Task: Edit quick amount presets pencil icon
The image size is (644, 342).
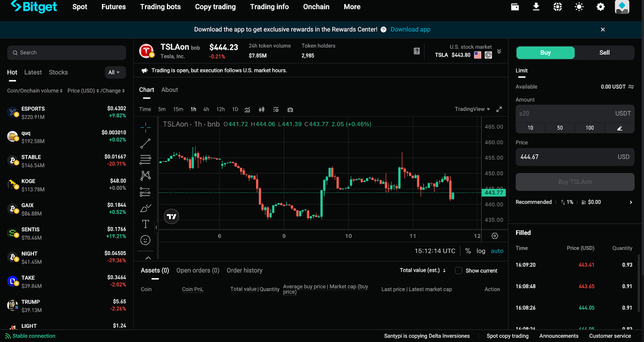Action: click(x=619, y=128)
